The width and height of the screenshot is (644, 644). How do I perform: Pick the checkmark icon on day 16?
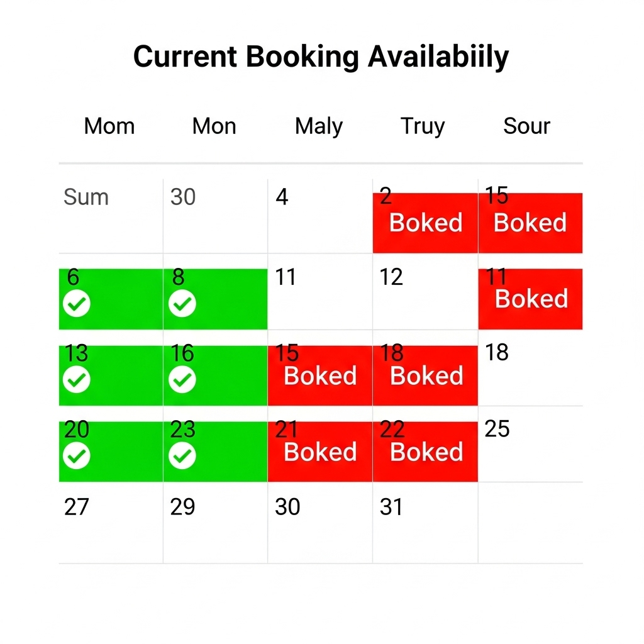point(182,380)
